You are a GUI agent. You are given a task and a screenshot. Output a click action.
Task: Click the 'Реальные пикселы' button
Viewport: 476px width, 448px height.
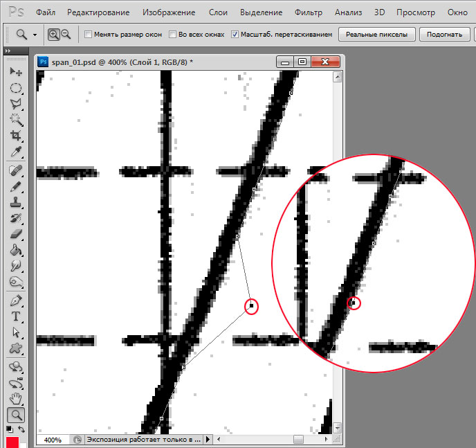[x=372, y=34]
